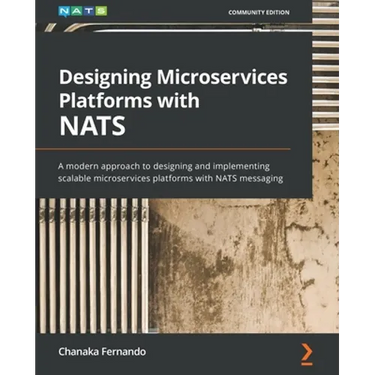
Task: Click the 'COMMUNITY EDITION' label
Action: point(259,12)
